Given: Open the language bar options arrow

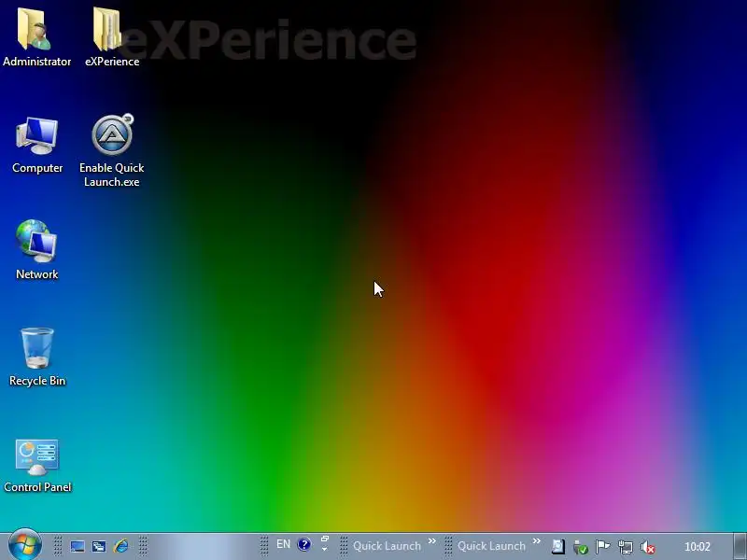Looking at the screenshot, I should 324,549.
